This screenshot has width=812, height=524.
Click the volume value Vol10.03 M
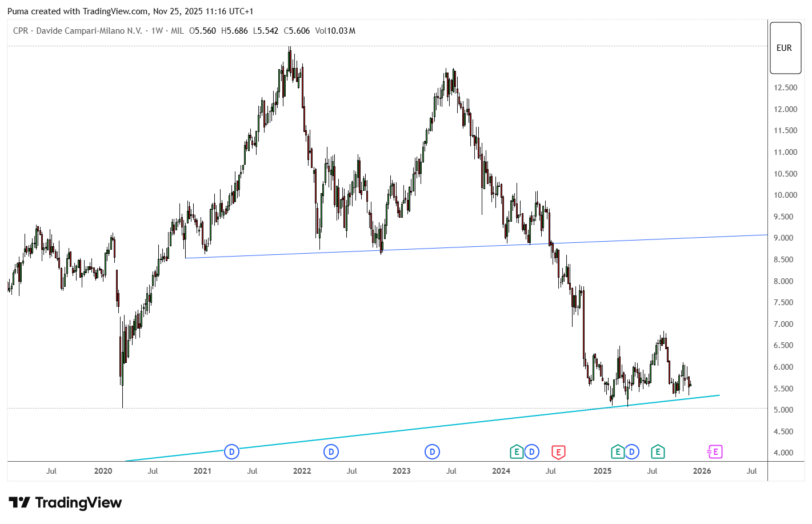click(335, 31)
